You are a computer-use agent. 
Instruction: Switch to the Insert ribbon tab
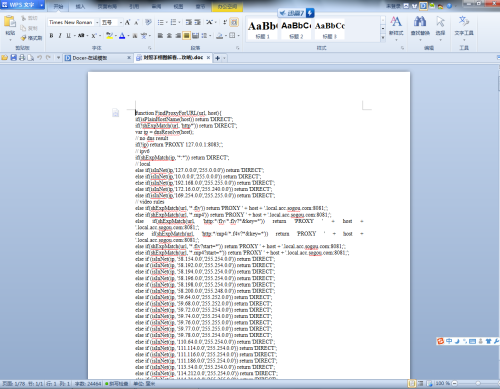(x=80, y=6)
